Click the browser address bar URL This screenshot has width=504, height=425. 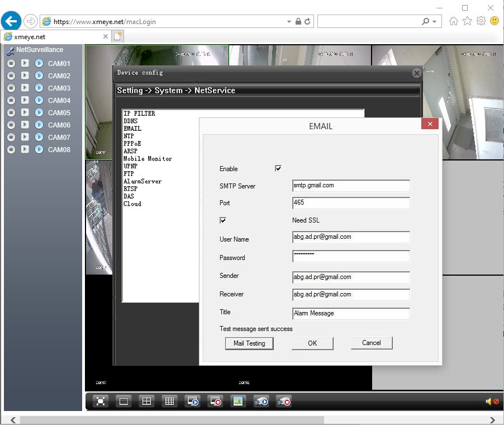(x=104, y=22)
